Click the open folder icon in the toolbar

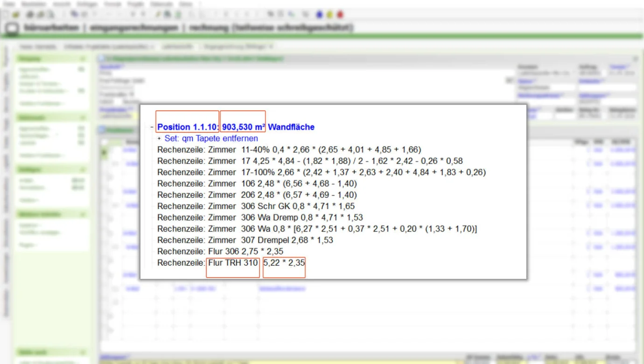tap(16, 15)
